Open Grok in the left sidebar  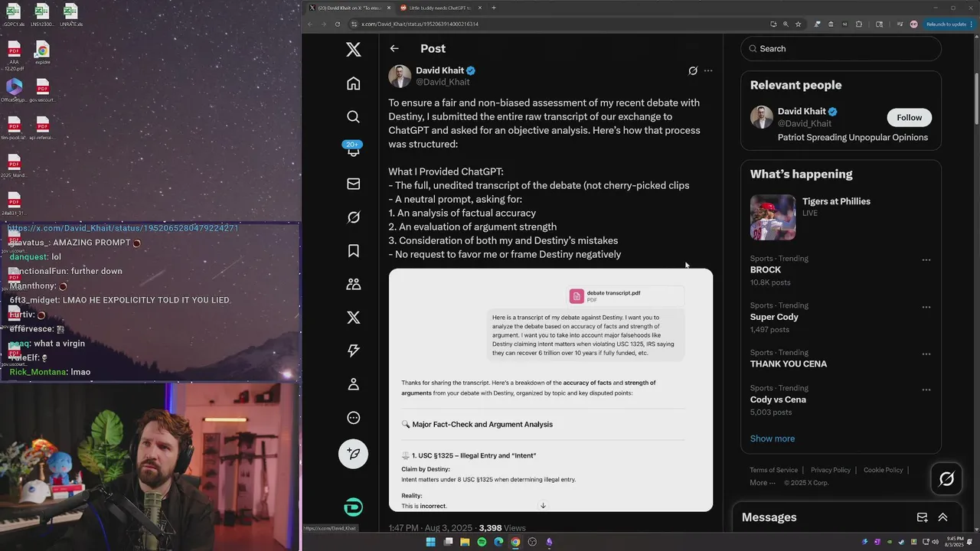coord(353,217)
